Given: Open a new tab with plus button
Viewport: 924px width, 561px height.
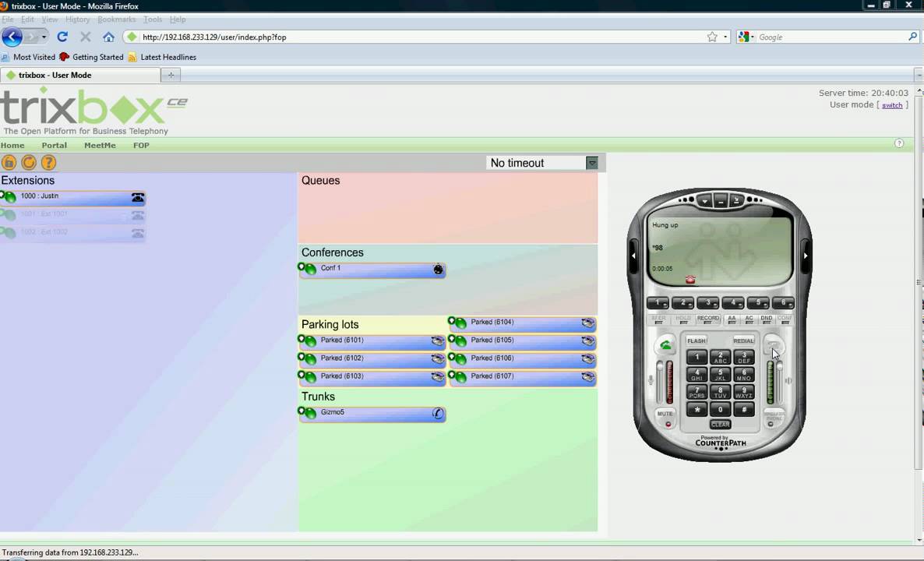Looking at the screenshot, I should pyautogui.click(x=171, y=75).
